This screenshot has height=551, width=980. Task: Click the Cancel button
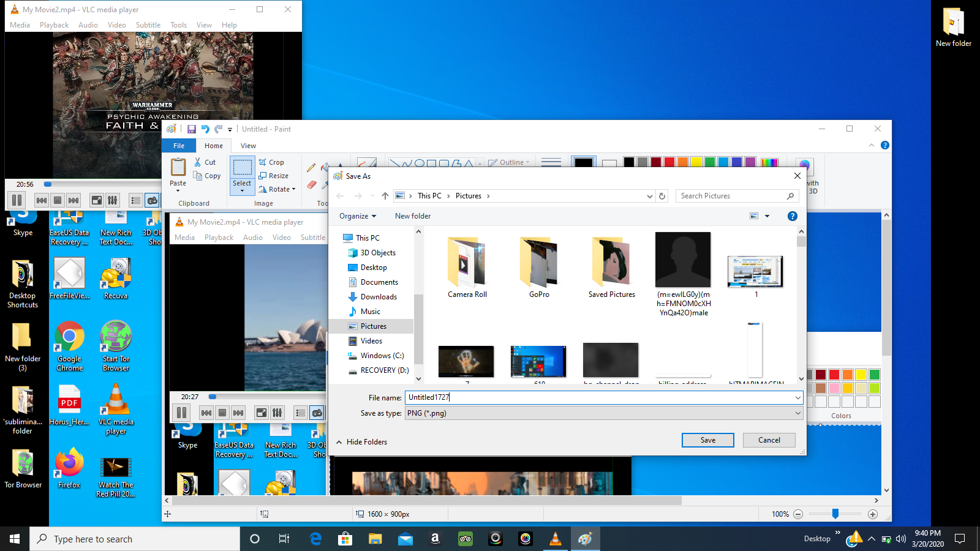click(x=769, y=440)
